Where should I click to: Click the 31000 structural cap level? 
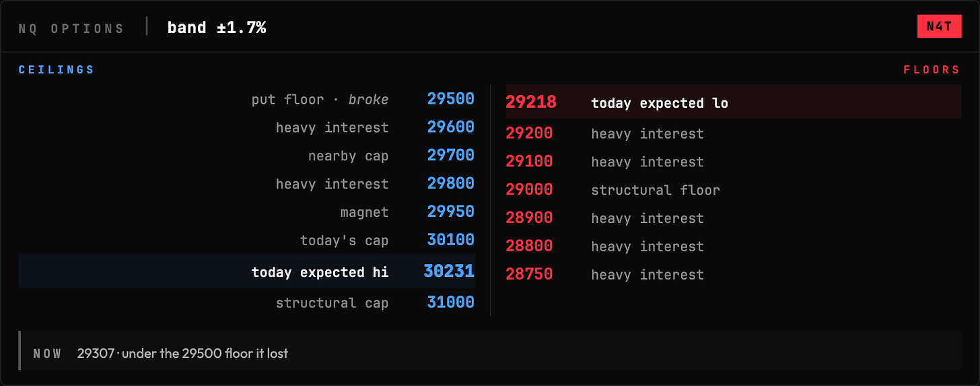[247, 303]
